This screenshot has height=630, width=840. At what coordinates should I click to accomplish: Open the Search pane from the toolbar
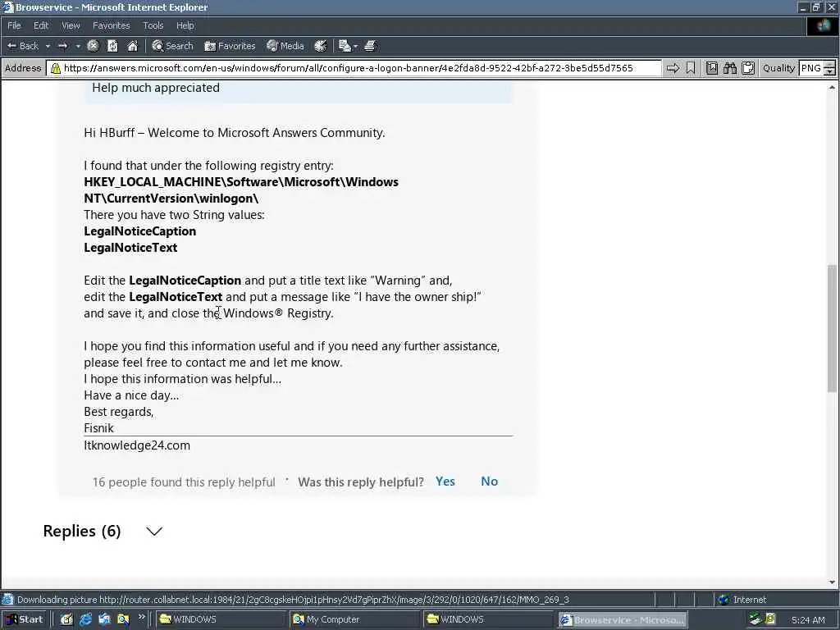point(172,46)
